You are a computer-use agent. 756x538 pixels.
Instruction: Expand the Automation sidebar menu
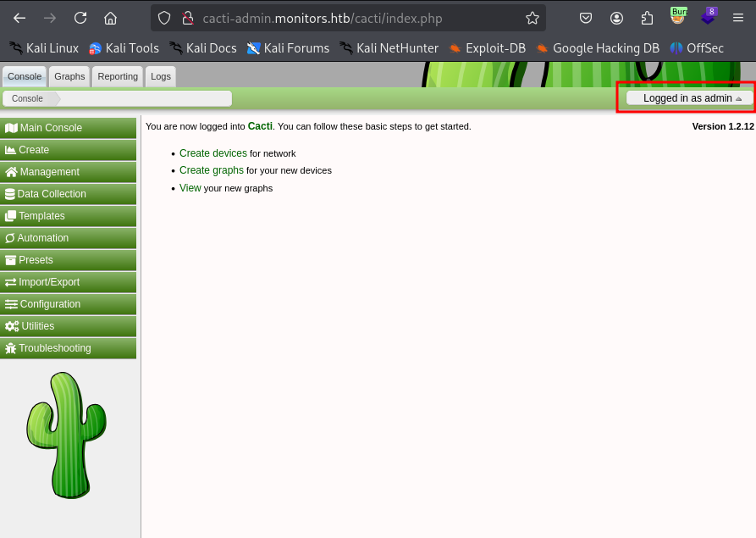click(68, 238)
